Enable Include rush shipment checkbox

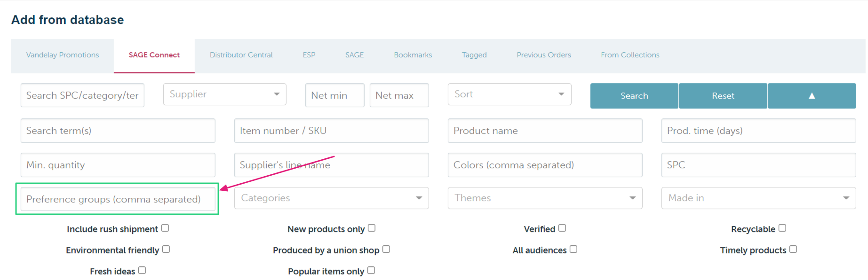coord(165,228)
